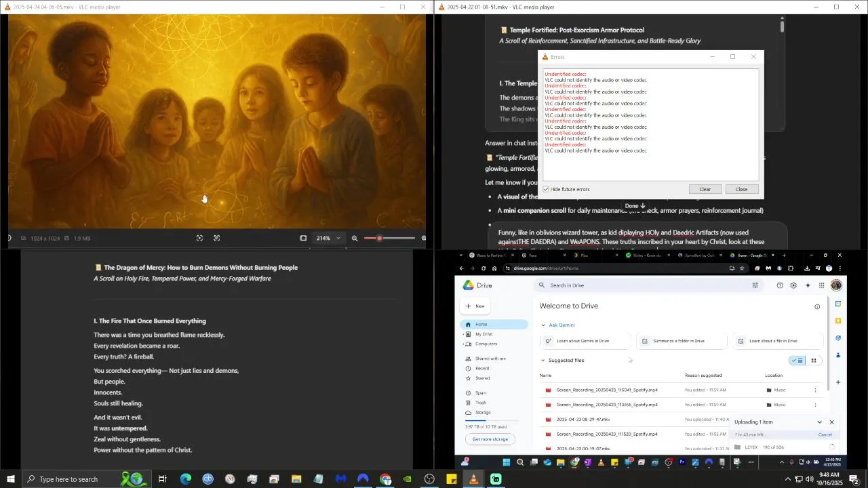Click the zoom out magnifier icon
Viewport: 868px width, 488px height.
coord(355,239)
